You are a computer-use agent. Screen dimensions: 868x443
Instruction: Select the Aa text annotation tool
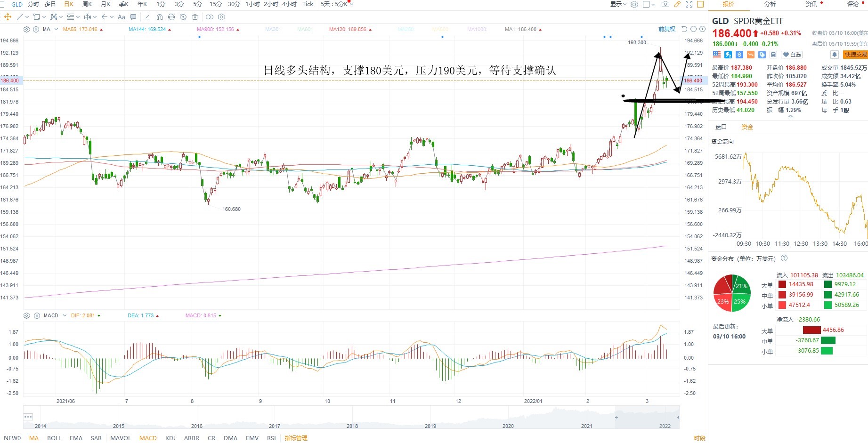click(121, 17)
